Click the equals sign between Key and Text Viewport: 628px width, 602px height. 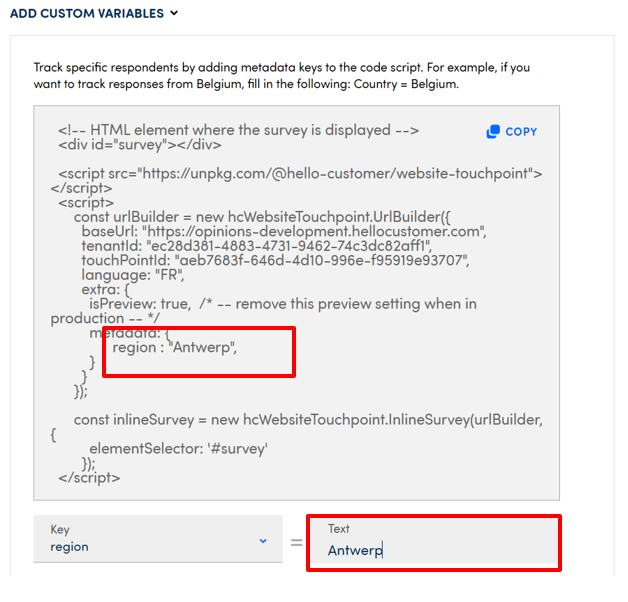pyautogui.click(x=296, y=542)
